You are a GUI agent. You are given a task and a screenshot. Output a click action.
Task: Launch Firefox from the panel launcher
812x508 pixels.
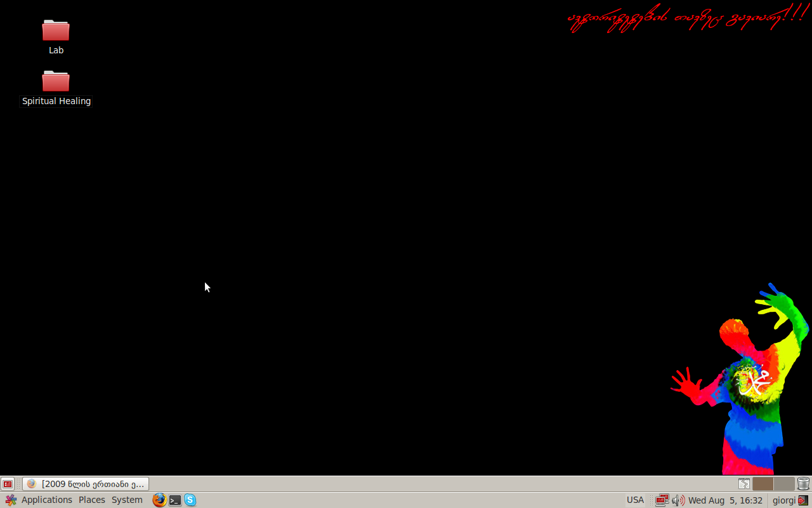pyautogui.click(x=159, y=500)
